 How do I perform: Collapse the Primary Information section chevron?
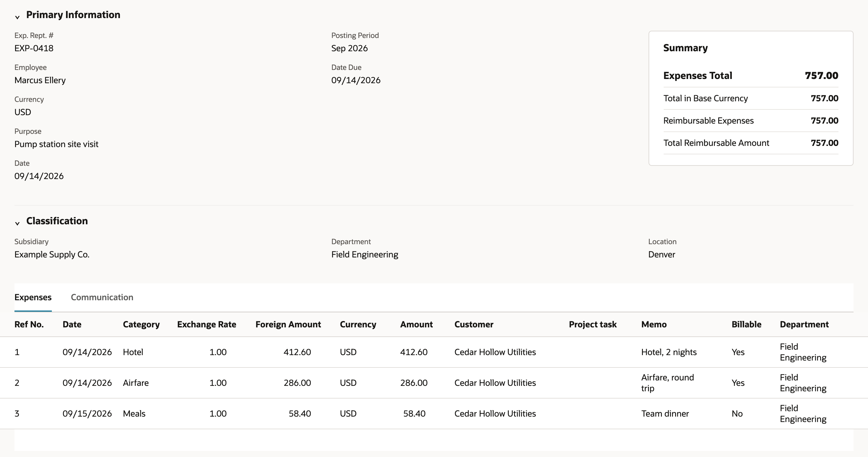[x=17, y=17]
